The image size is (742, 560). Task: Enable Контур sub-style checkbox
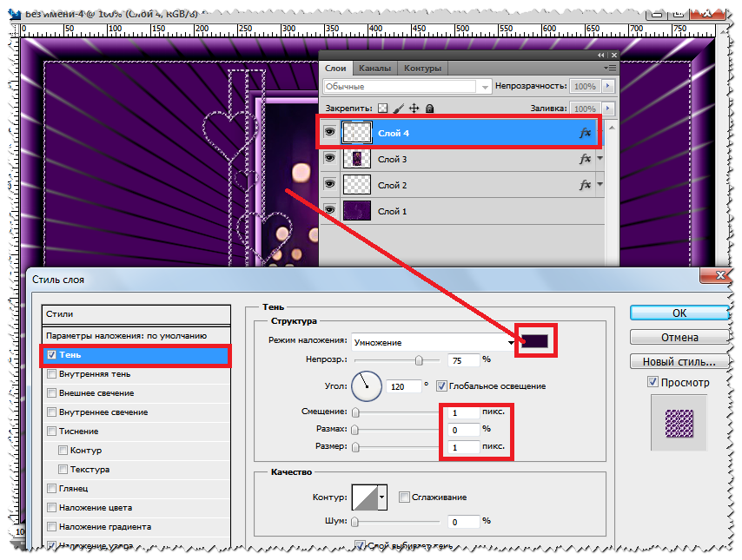(63, 451)
